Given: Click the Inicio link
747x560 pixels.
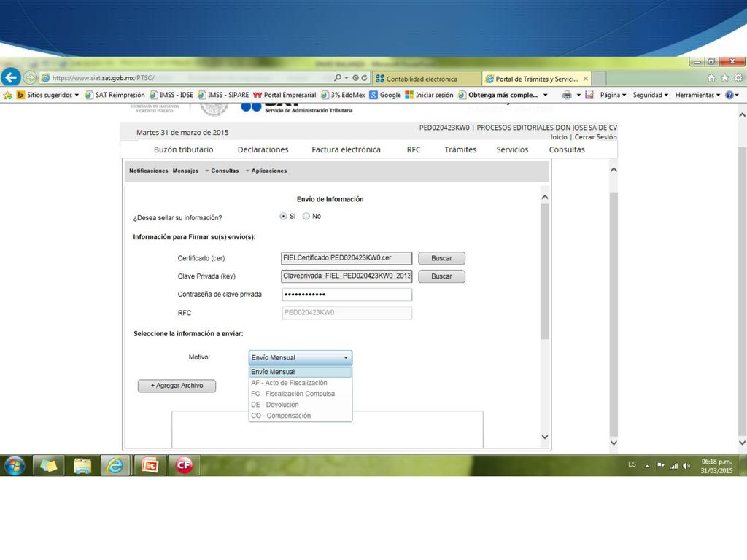Looking at the screenshot, I should coord(559,137).
